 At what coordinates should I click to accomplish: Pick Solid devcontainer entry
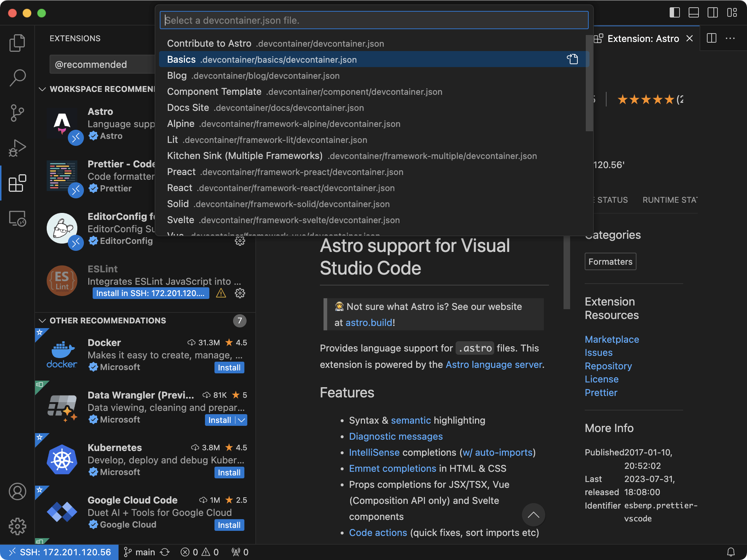pyautogui.click(x=372, y=204)
